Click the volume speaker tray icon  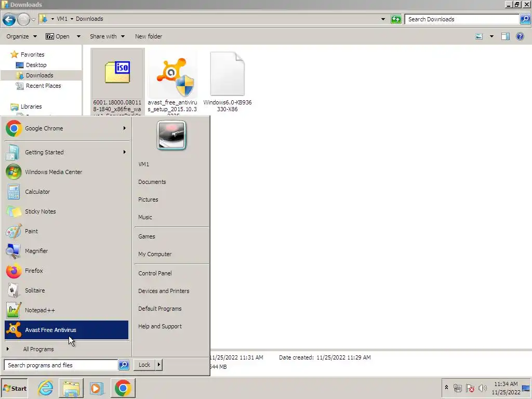[483, 388]
